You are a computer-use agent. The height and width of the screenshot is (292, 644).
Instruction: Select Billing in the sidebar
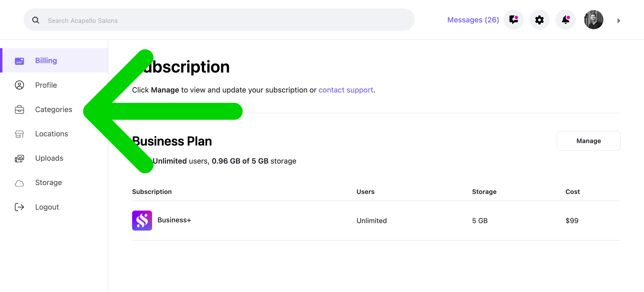pos(54,60)
